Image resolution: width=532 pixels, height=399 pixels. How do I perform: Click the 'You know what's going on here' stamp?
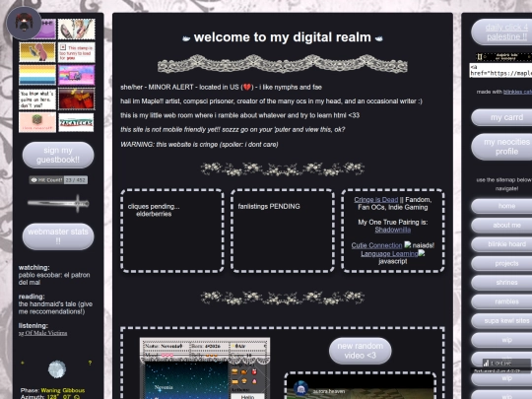click(37, 100)
